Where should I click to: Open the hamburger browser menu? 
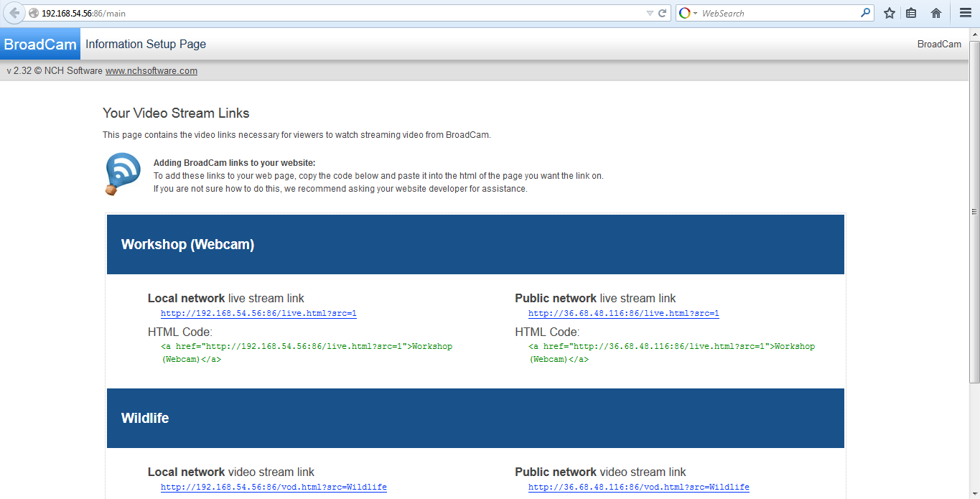coord(965,13)
